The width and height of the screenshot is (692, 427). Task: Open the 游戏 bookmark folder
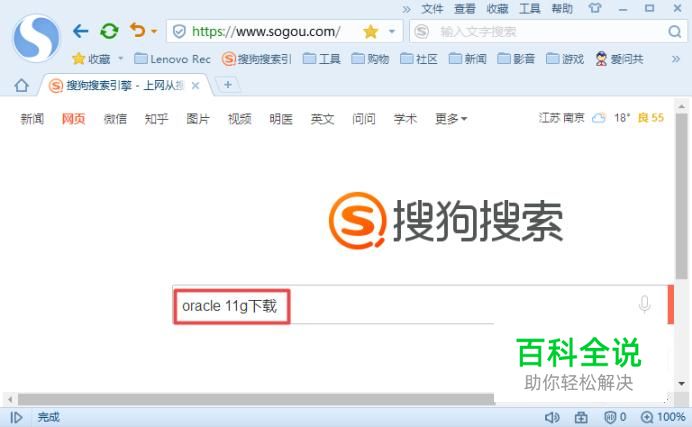[x=565, y=59]
